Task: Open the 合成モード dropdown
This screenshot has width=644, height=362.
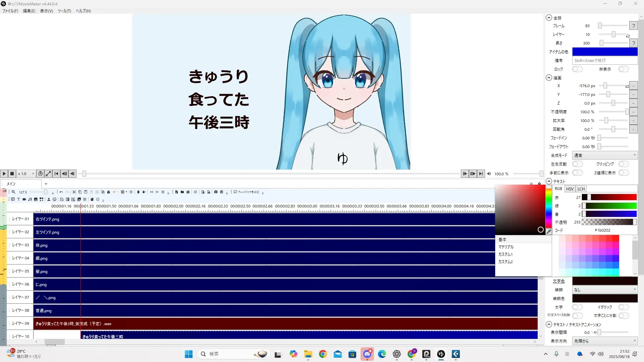Action: (x=604, y=155)
